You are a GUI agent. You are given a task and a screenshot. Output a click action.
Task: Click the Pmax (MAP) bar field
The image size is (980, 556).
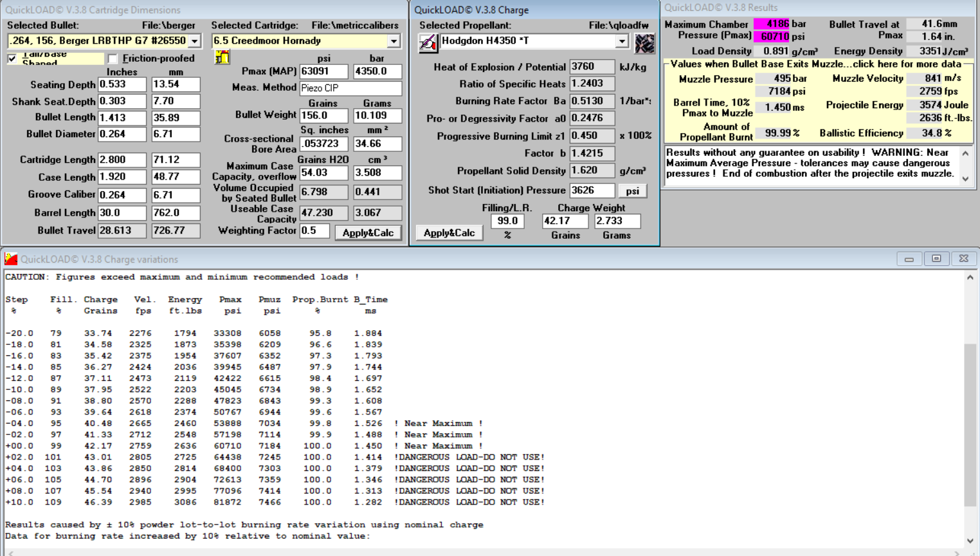coord(377,71)
